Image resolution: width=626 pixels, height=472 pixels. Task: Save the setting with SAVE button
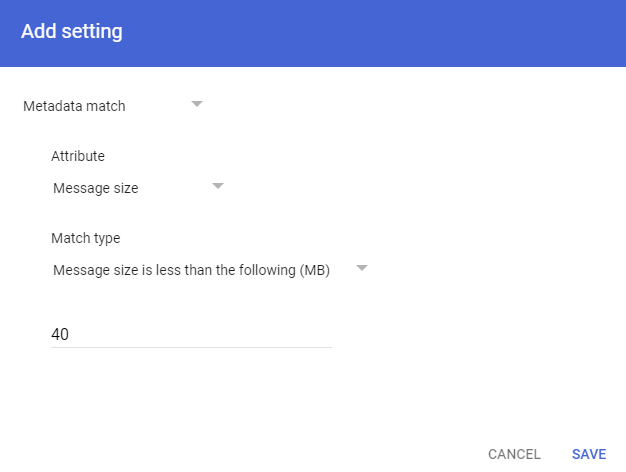[589, 454]
